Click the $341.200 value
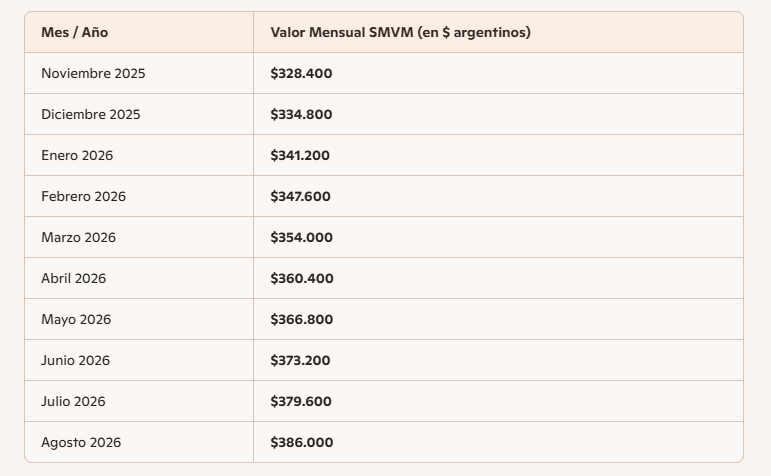 point(300,156)
